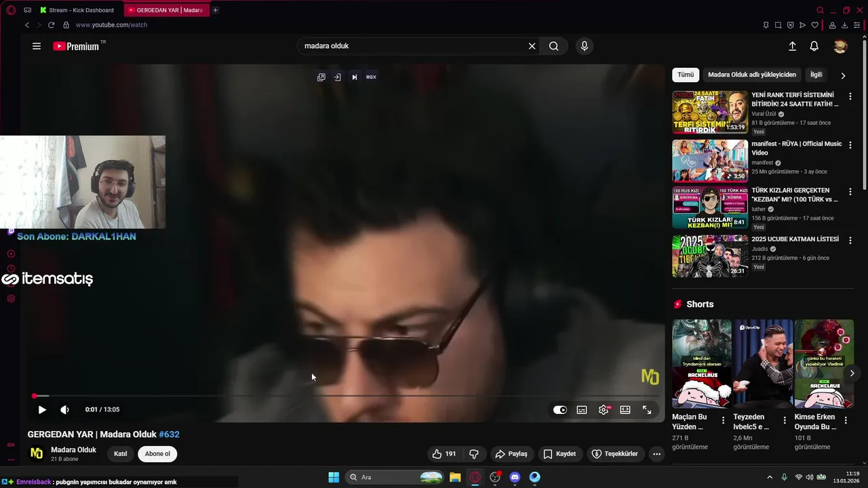Click the pop-out video icon above the player

pyautogui.click(x=321, y=77)
